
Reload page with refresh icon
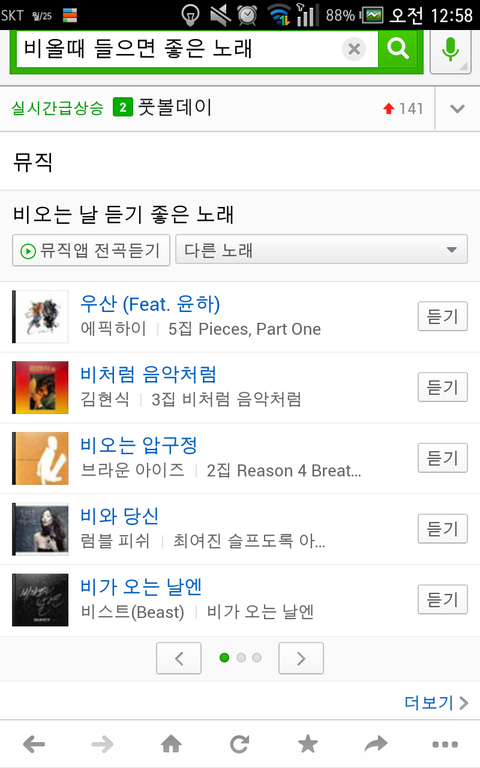[240, 744]
